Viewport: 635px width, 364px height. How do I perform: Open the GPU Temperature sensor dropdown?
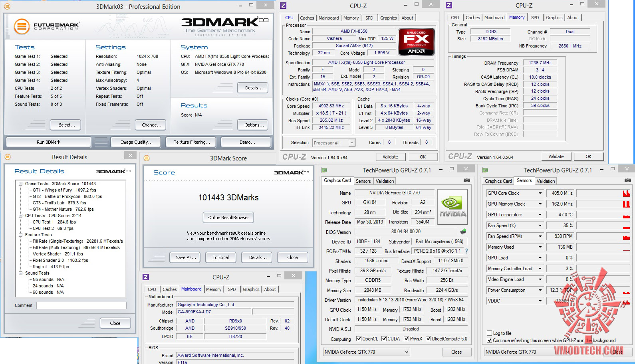(540, 215)
